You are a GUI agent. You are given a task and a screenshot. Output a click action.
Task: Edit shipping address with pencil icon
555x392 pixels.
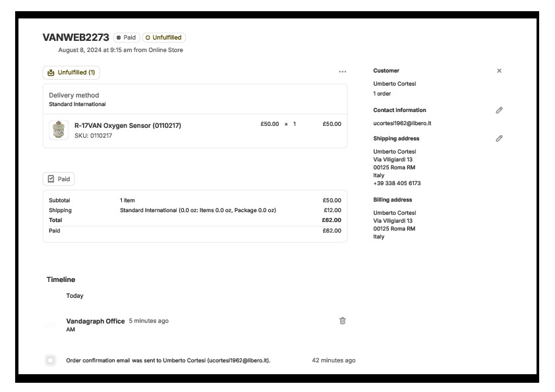499,138
